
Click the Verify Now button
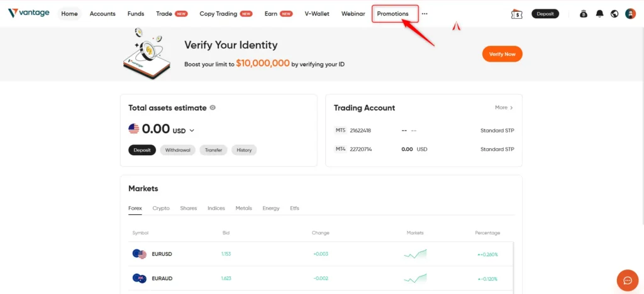502,54
